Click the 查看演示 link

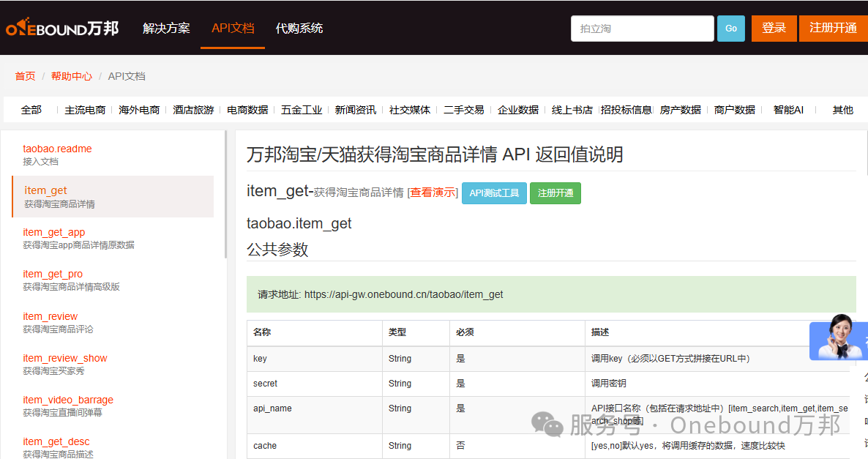(433, 193)
